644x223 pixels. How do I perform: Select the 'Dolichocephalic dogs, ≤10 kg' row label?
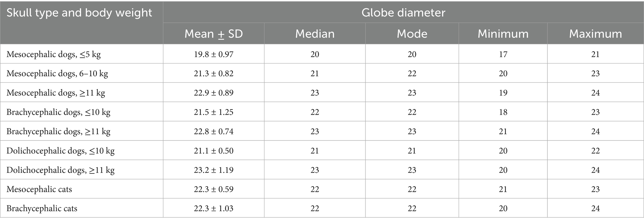[x=60, y=151]
